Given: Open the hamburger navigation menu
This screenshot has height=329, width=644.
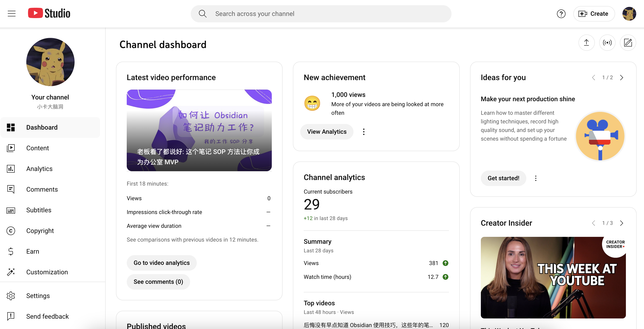Looking at the screenshot, I should coord(11,14).
